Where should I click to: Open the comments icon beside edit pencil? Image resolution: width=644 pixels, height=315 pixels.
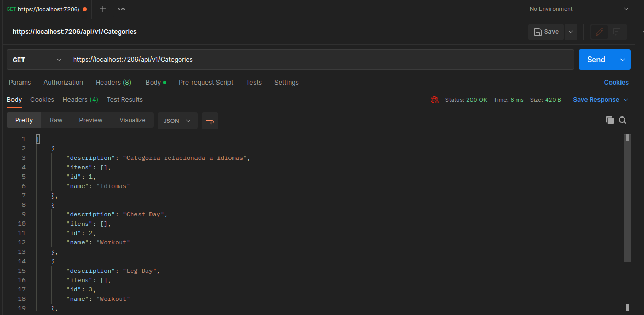(617, 32)
